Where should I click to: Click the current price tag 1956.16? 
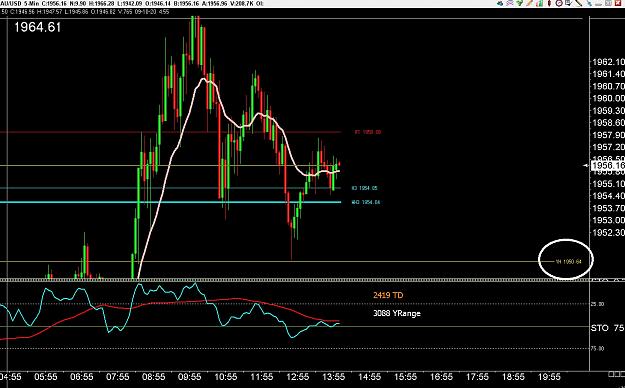click(x=608, y=165)
